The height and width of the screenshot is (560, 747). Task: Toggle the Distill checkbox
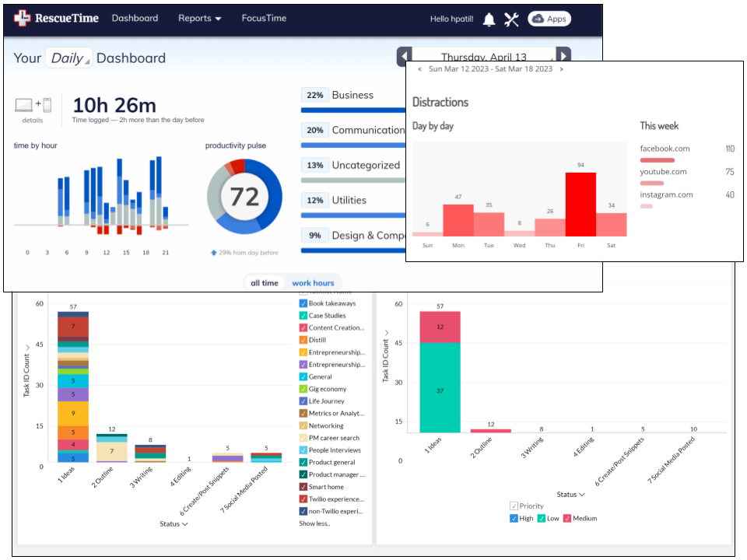[303, 340]
